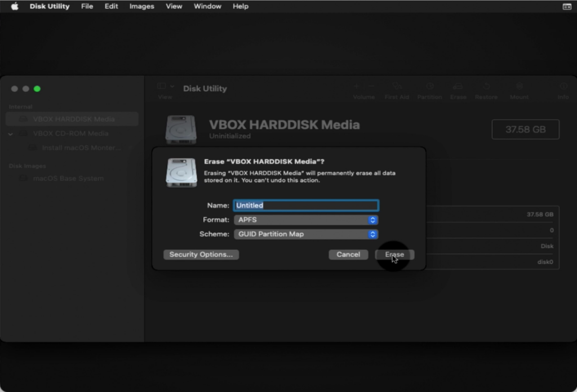The image size is (577, 392).
Task: Click the Disk type value in info table
Action: [547, 246]
